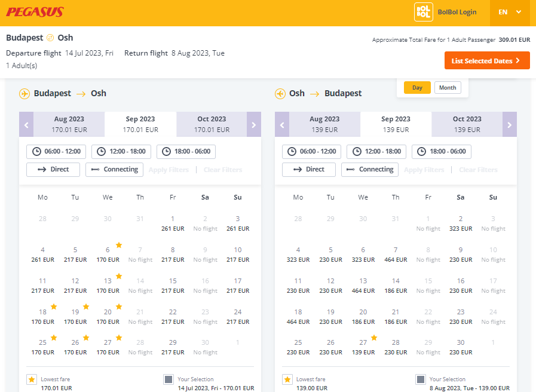The width and height of the screenshot is (536, 392).
Task: Swap route via icon between Budapest and Osh
Action: (50, 38)
